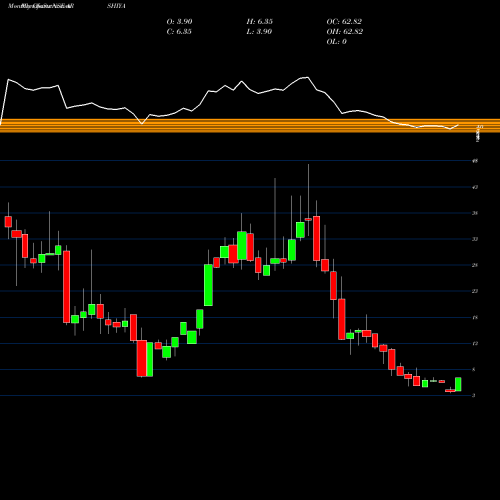Screen dimensions: 500x500
Task: Select the low value L: 3.90
Action: [x=259, y=32]
